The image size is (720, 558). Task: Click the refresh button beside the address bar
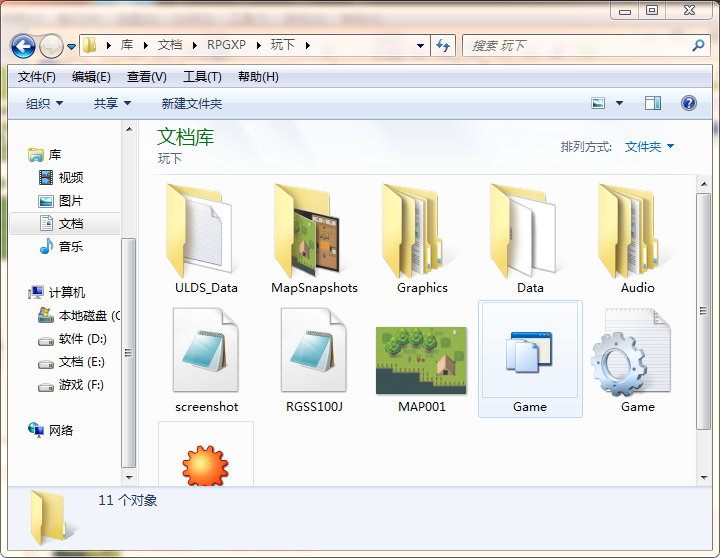(x=443, y=45)
